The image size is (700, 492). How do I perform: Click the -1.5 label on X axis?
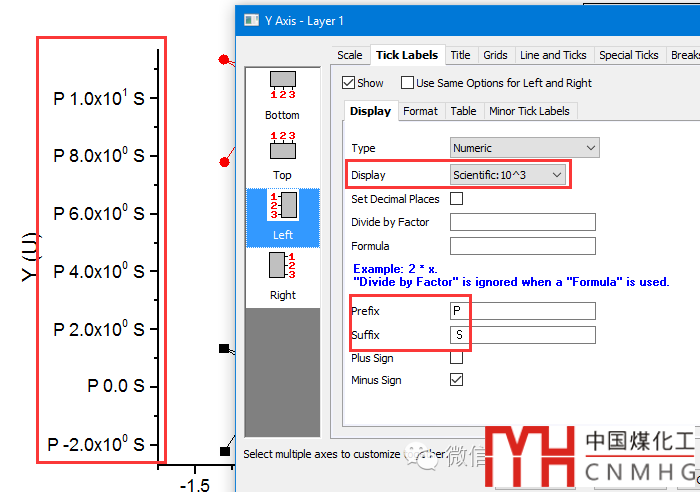click(x=195, y=485)
